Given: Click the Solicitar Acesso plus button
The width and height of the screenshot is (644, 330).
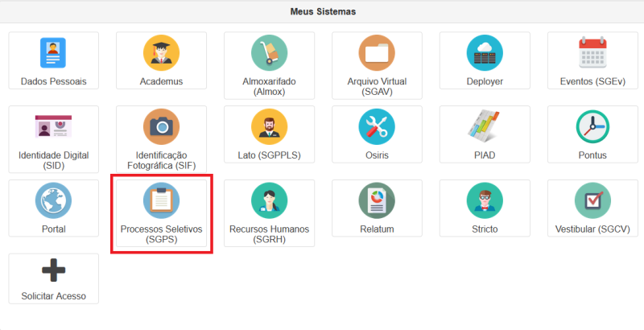Looking at the screenshot, I should point(53,271).
